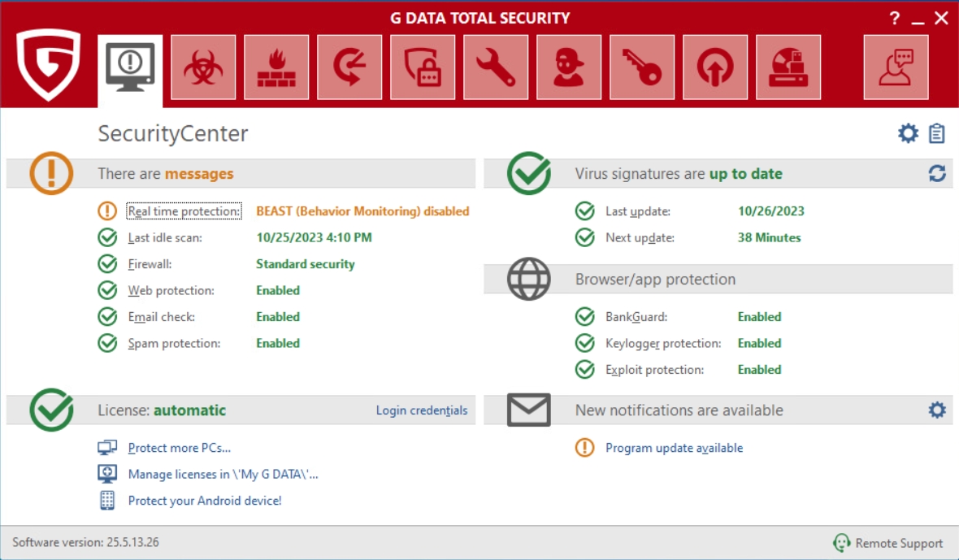Screen dimensions: 959x560
Task: Click the Manage licenses screen icon
Action: coord(107,474)
